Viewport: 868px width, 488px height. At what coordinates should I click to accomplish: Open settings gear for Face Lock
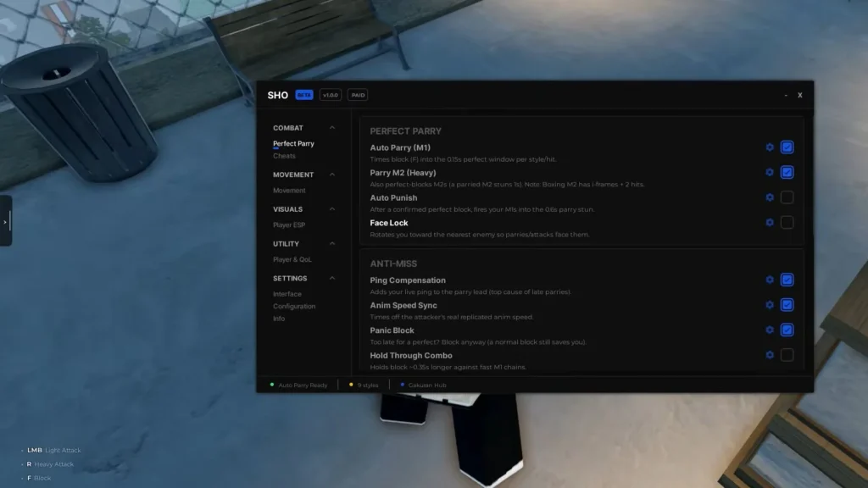[x=770, y=223]
